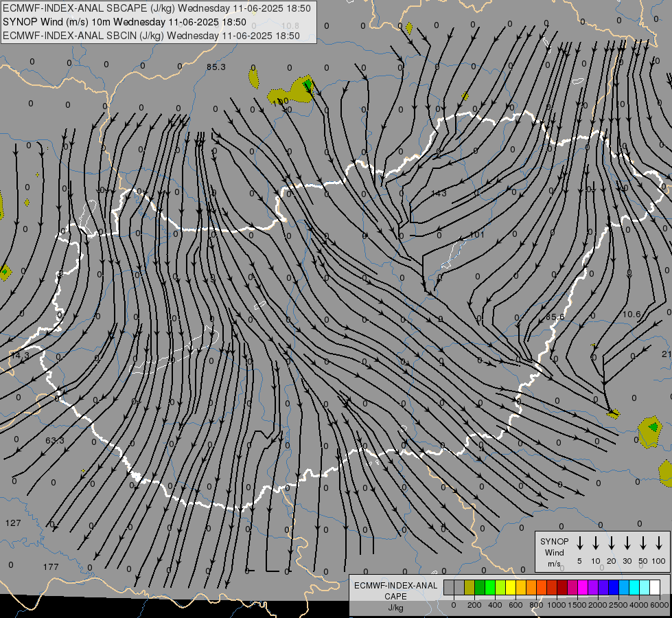Click the 143 value on the map
The image size is (672, 618).
click(x=439, y=193)
